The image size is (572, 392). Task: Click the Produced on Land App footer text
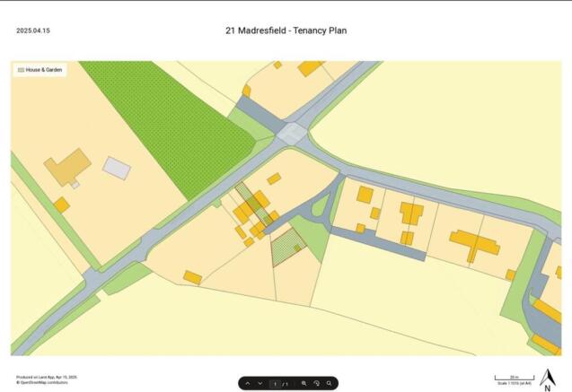pyautogui.click(x=46, y=377)
